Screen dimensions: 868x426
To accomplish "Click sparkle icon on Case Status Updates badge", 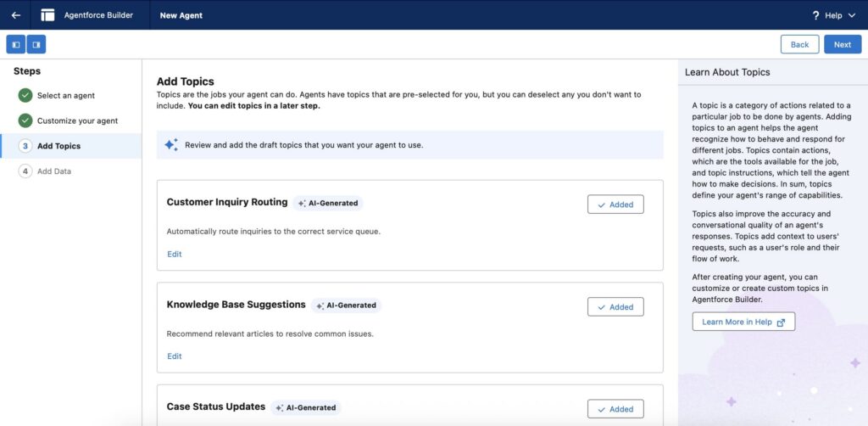I will coord(280,407).
